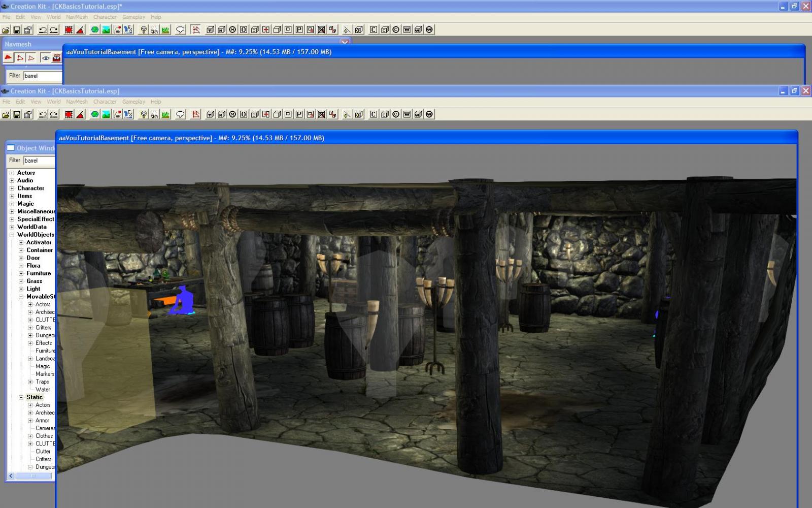Toggle light bulb lights icon in front toolbar

coord(144,115)
